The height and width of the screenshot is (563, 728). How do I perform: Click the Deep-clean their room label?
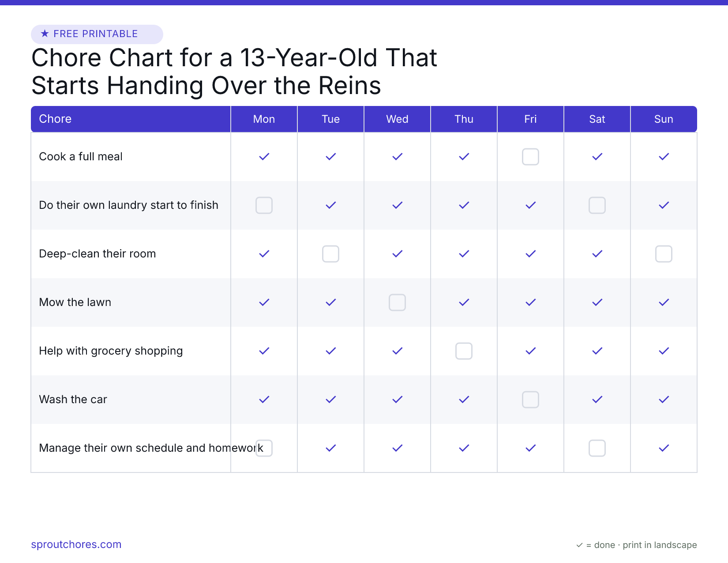coord(98,254)
